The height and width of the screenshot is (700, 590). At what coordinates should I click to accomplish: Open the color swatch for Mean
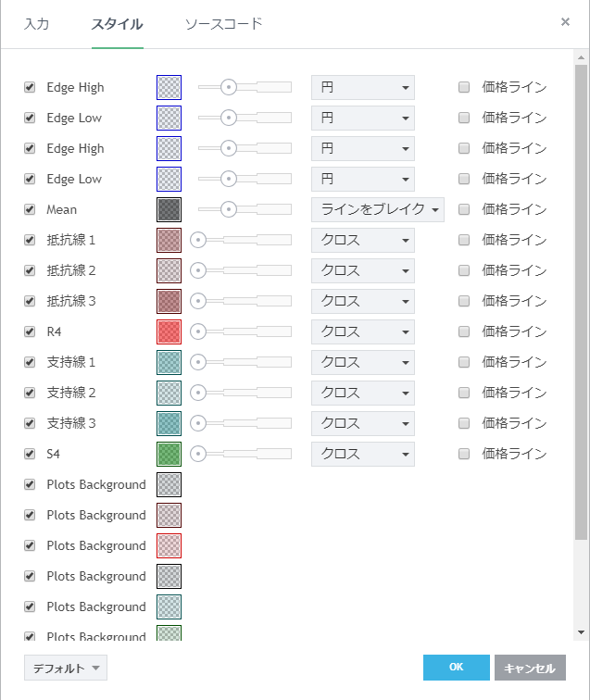tap(169, 209)
